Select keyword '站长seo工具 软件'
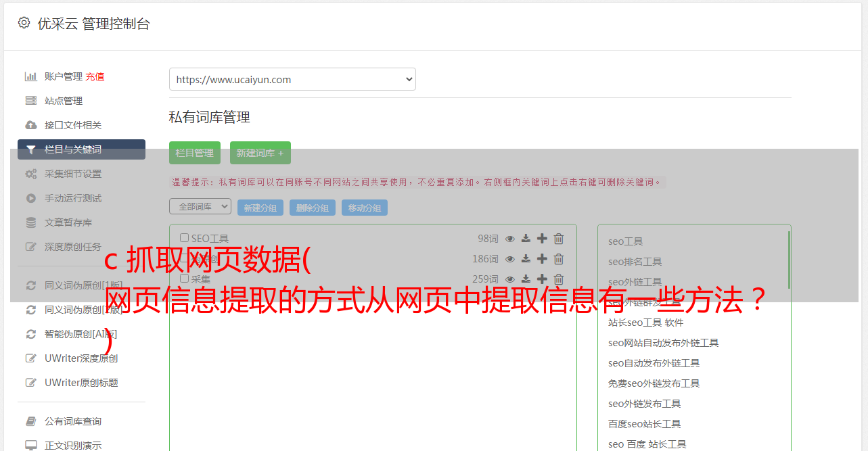Viewport: 868px width, 451px height. [645, 323]
